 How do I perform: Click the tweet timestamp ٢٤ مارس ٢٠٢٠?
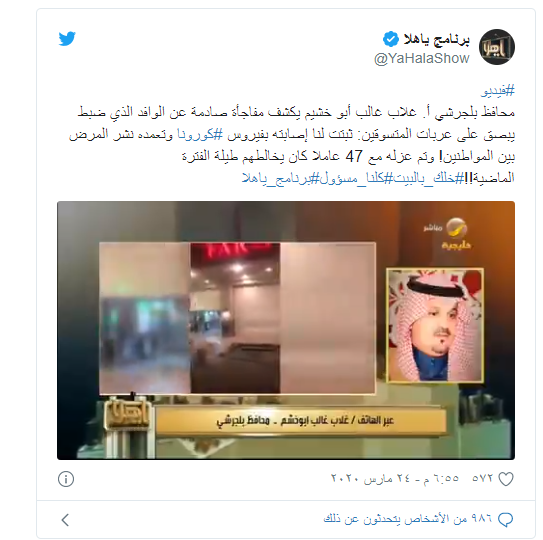pos(395,479)
